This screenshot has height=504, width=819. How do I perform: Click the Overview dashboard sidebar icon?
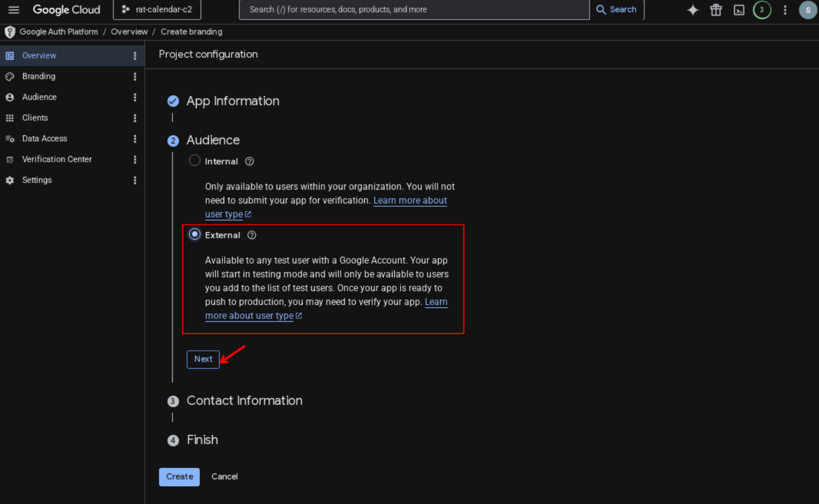point(10,56)
